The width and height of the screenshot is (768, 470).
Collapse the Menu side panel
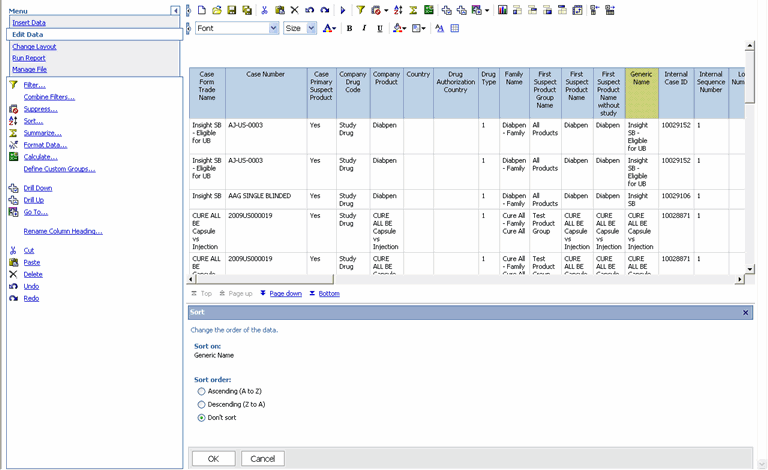175,10
